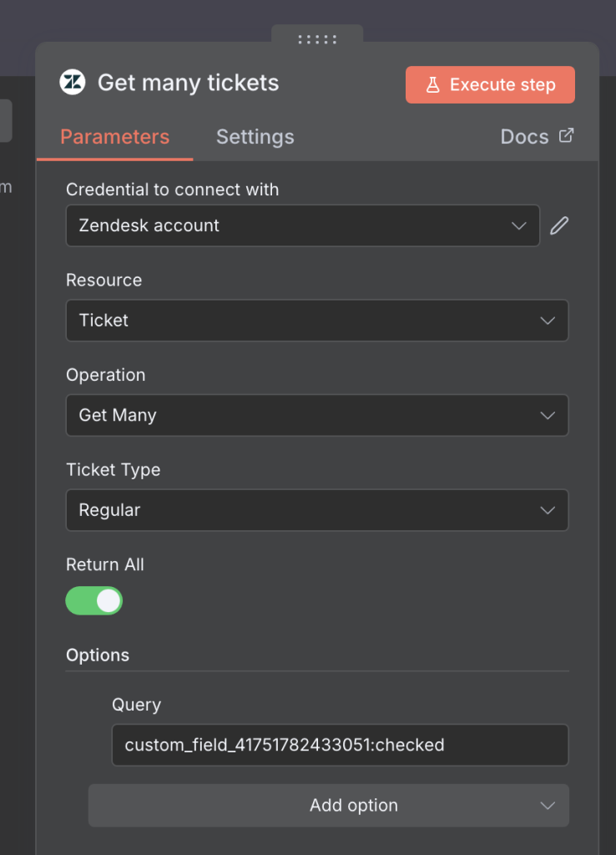Image resolution: width=616 pixels, height=855 pixels.
Task: Click the chevron arrow in Operation field
Action: [x=548, y=416]
